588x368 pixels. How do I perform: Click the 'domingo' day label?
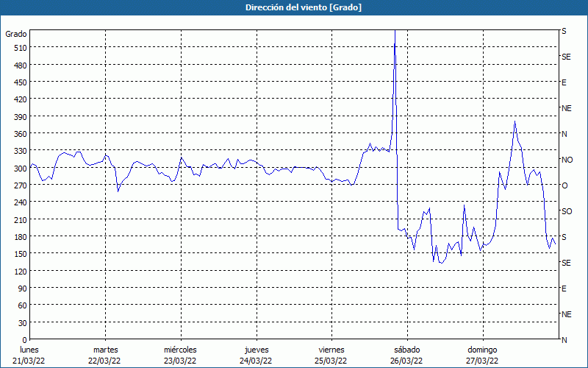point(482,350)
